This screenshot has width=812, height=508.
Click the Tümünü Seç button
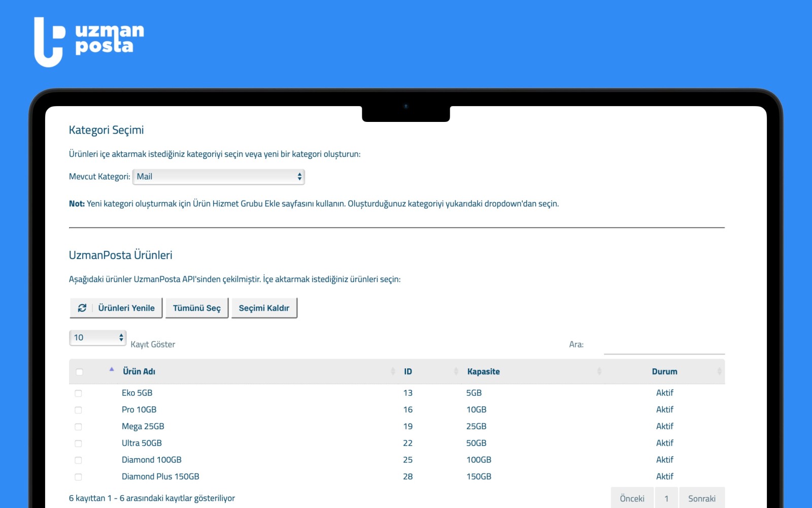[197, 308]
